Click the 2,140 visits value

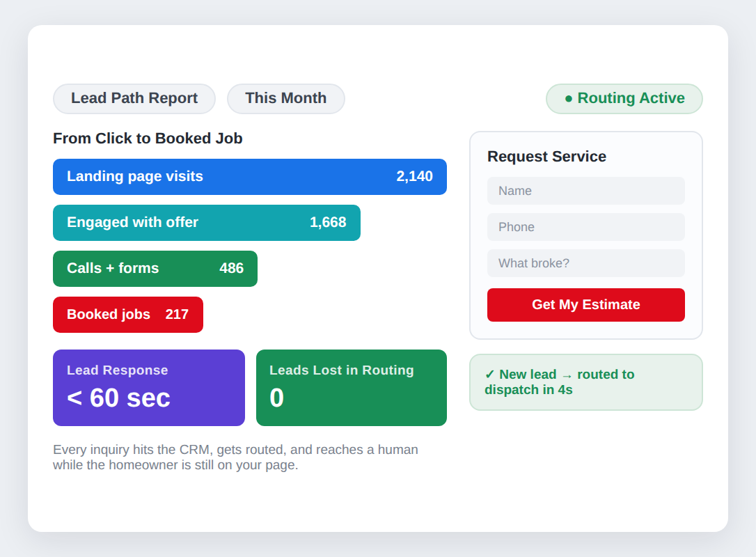[414, 177]
